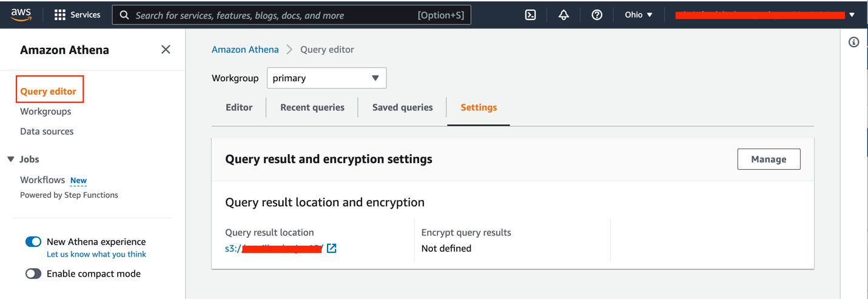Switch to the Saved queries tab
This screenshot has height=299, width=868.
point(403,107)
